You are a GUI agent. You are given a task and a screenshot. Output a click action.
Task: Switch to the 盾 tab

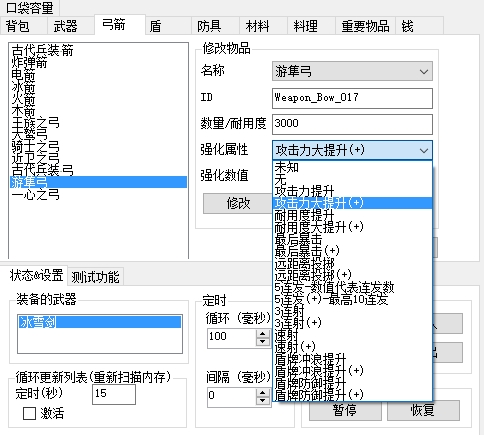click(x=168, y=26)
